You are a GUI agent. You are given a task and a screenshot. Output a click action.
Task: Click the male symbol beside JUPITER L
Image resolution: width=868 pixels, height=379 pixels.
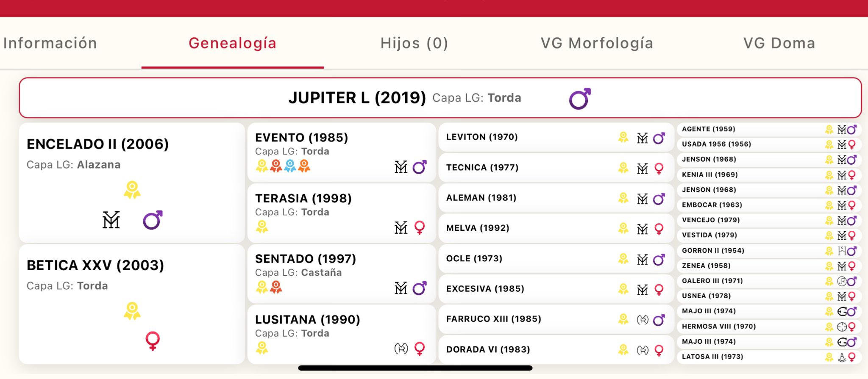pos(579,99)
